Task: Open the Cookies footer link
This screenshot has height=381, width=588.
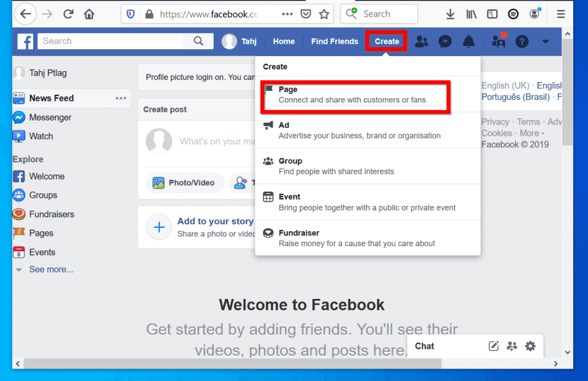Action: tap(497, 133)
